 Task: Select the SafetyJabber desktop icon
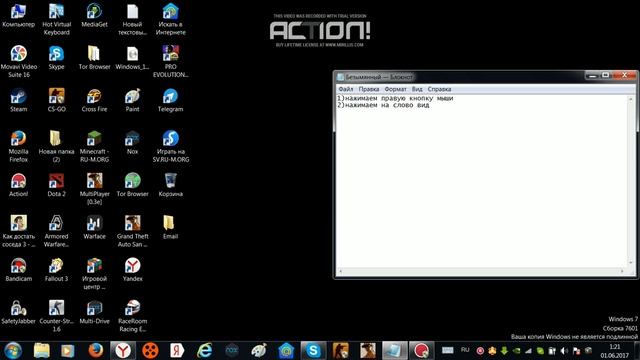tap(18, 313)
